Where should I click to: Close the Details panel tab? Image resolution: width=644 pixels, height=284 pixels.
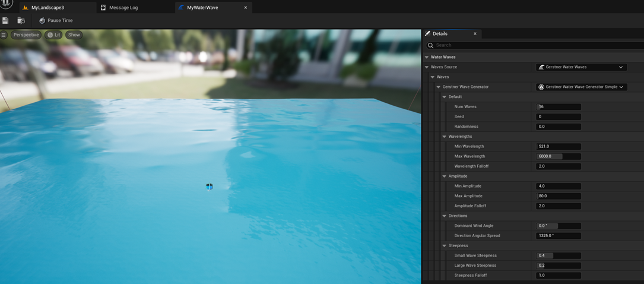point(475,34)
